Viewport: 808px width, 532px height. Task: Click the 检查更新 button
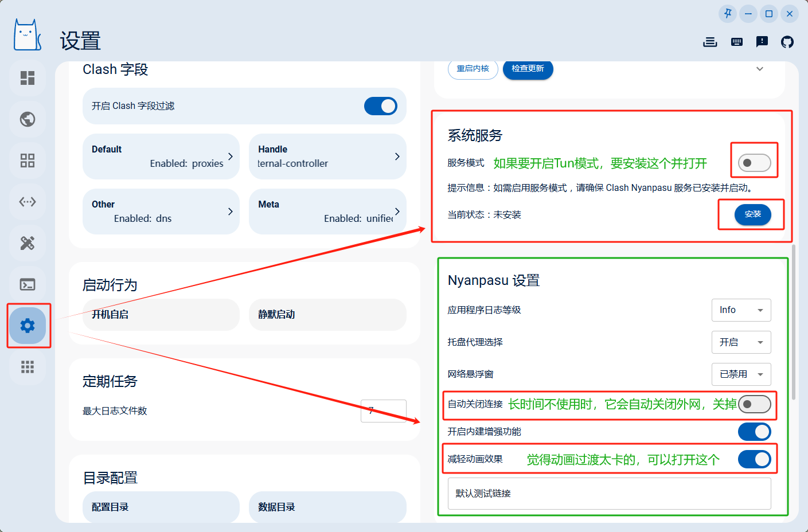528,69
